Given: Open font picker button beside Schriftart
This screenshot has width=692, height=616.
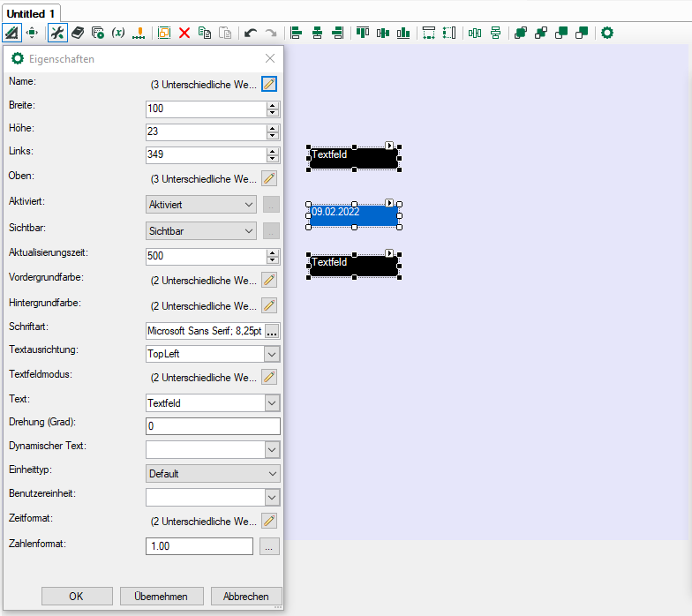Looking at the screenshot, I should [x=272, y=332].
